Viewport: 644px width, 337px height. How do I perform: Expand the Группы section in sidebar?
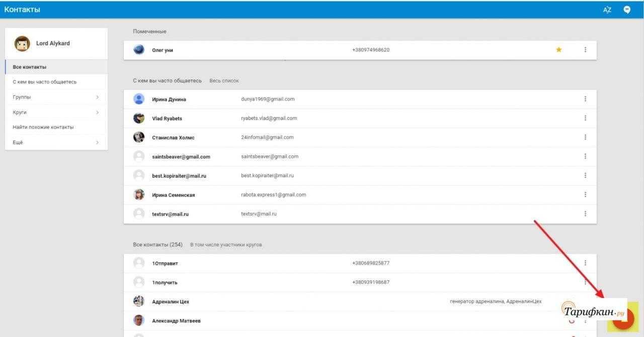pyautogui.click(x=56, y=97)
